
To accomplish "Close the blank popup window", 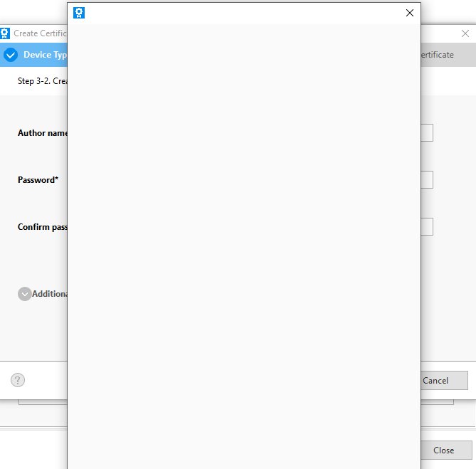I will coord(409,13).
